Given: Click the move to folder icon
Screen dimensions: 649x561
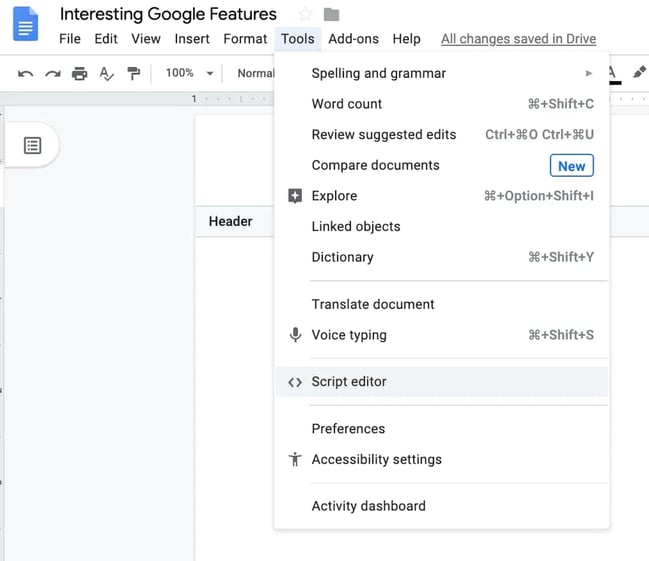Looking at the screenshot, I should click(332, 14).
